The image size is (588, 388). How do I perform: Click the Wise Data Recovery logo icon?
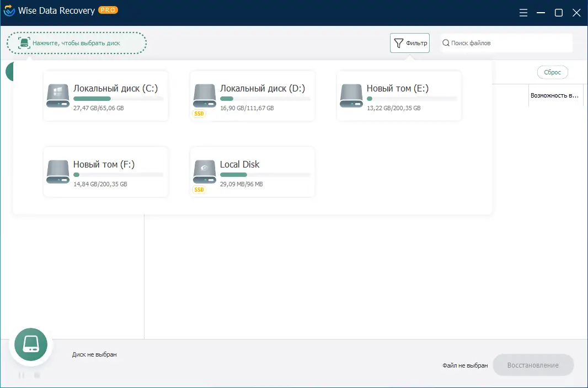point(9,10)
